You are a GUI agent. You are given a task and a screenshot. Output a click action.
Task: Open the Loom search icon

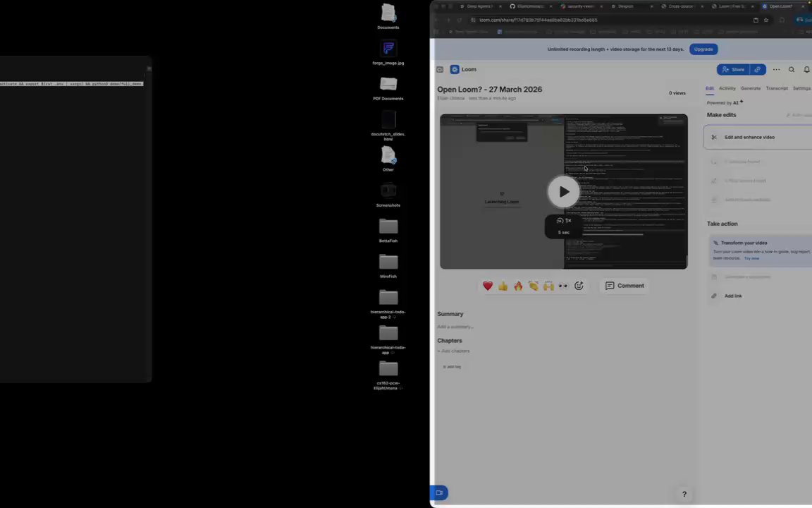[792, 69]
